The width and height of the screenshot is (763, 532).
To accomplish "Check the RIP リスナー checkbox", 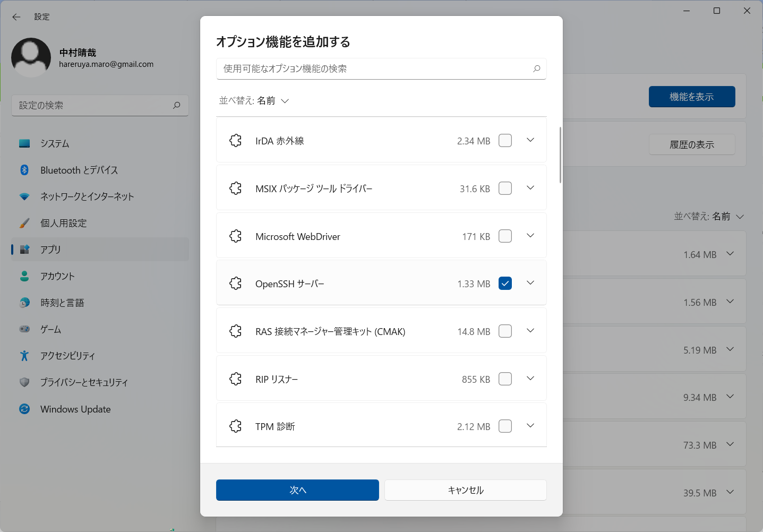I will pyautogui.click(x=505, y=379).
